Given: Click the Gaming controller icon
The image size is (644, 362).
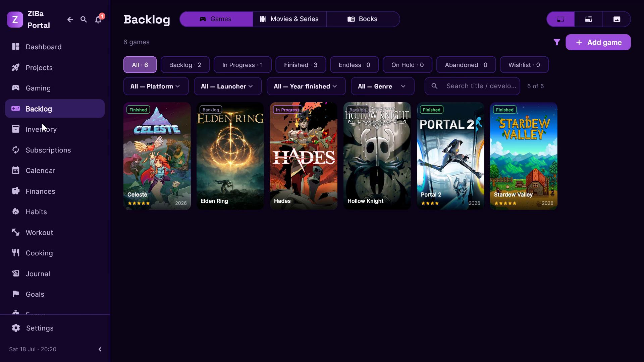Looking at the screenshot, I should tap(16, 88).
